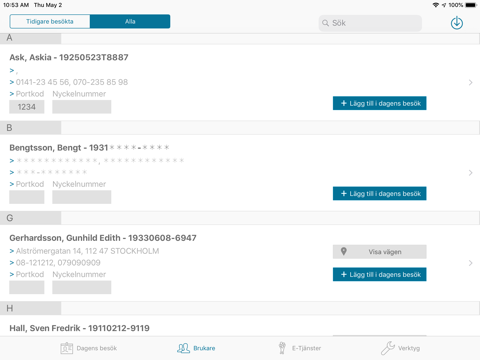This screenshot has height=360, width=480.
Task: Show route with Visa vägen button
Action: pyautogui.click(x=379, y=252)
